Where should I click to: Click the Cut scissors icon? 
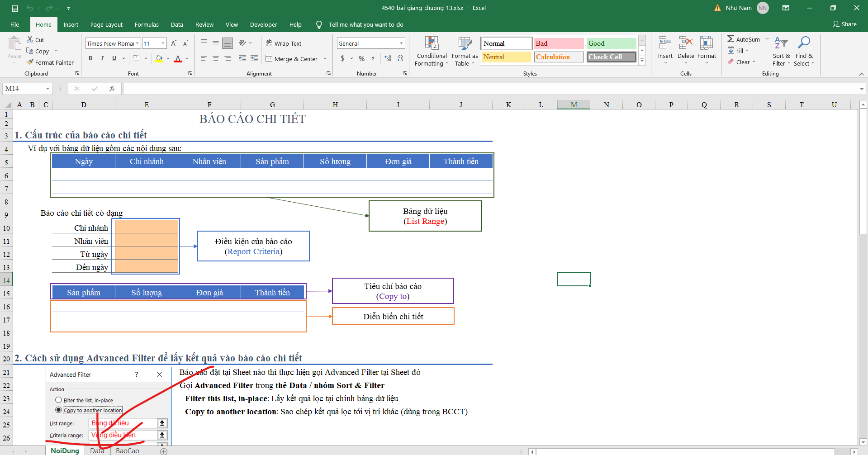tap(30, 40)
